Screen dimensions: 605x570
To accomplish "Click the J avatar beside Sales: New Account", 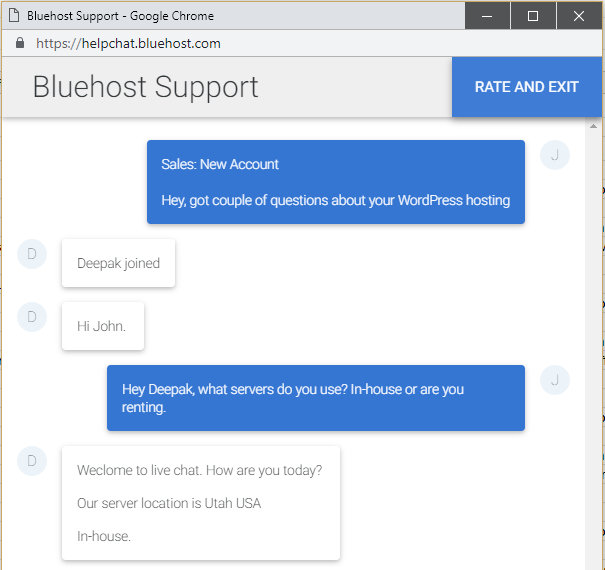I will click(555, 155).
